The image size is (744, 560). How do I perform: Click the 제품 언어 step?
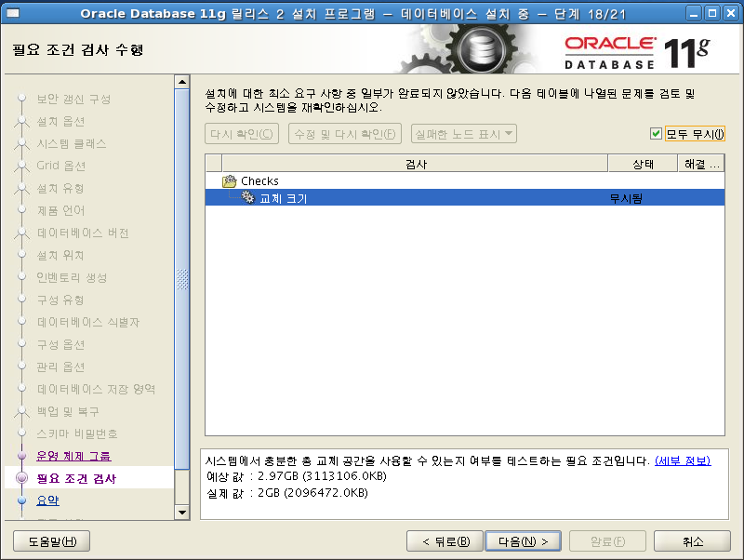(x=60, y=210)
